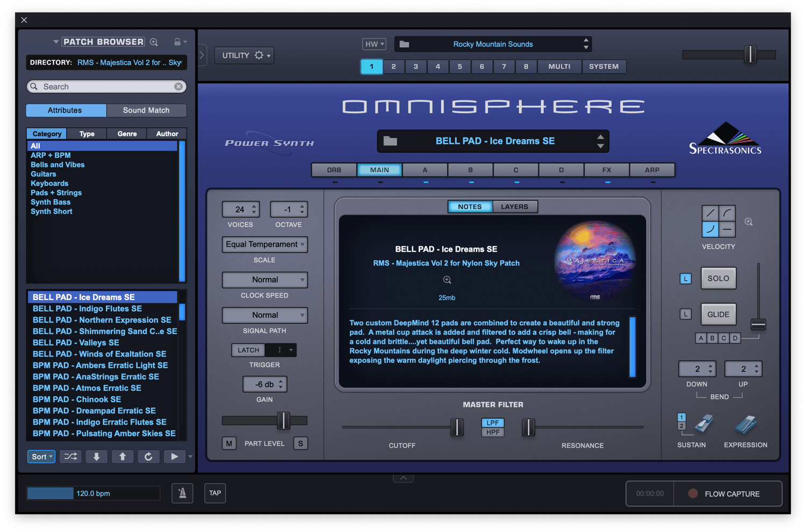Adjust the Part Level slider handle
Screen dimensions: 806x532
pos(283,420)
